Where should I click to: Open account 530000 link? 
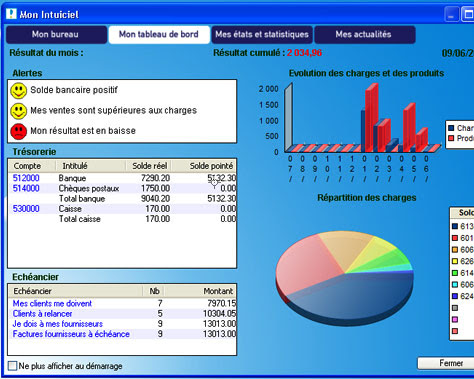(x=26, y=209)
